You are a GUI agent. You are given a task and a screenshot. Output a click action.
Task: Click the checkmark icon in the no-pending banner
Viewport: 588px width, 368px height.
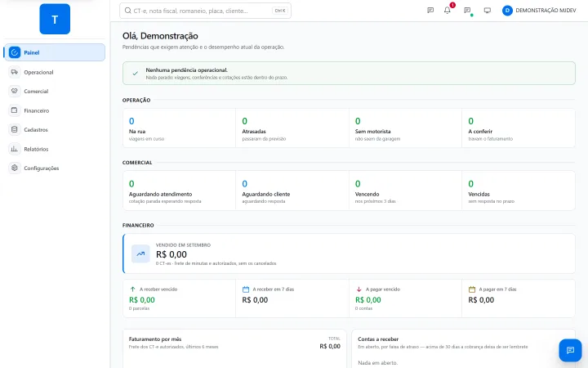coord(136,74)
